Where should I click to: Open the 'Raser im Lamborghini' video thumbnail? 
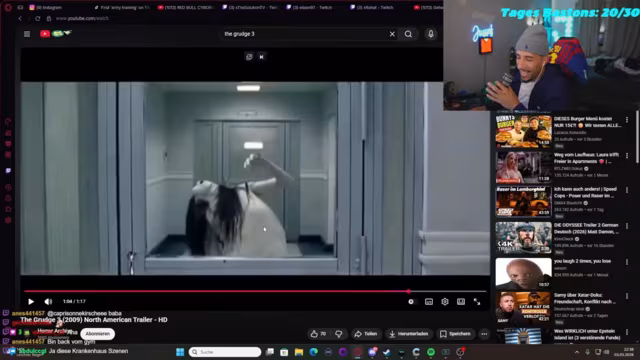point(523,202)
